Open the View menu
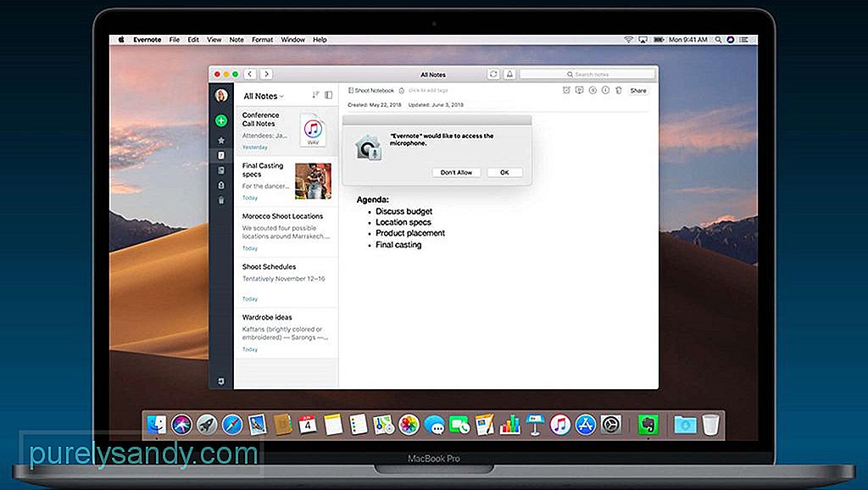This screenshot has width=868, height=490. coord(214,40)
